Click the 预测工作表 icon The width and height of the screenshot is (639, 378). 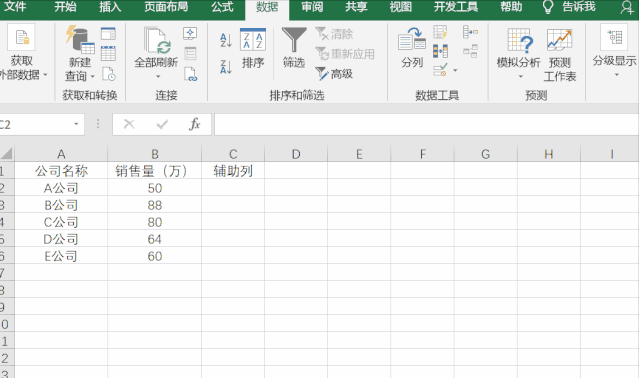tap(560, 40)
